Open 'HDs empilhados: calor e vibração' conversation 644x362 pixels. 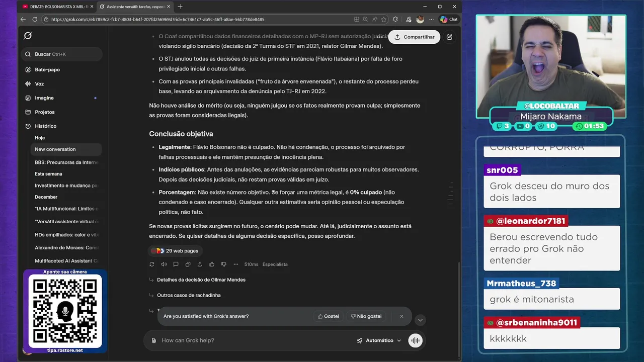click(x=66, y=235)
